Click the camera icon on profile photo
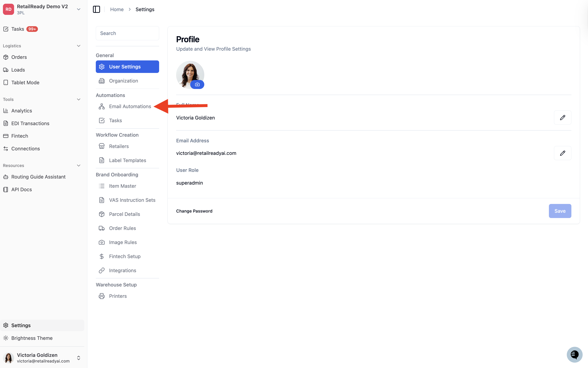Viewport: 588px width, 368px height. (x=197, y=84)
